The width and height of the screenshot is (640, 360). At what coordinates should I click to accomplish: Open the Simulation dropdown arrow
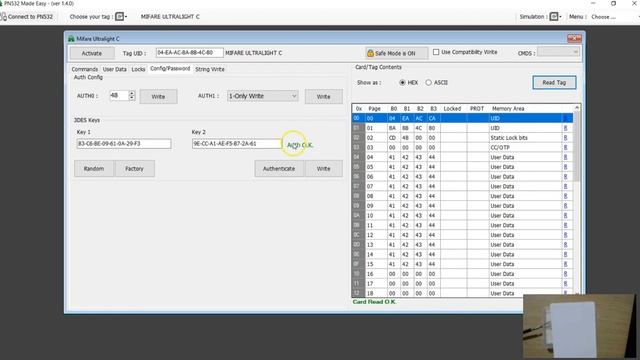pos(560,17)
